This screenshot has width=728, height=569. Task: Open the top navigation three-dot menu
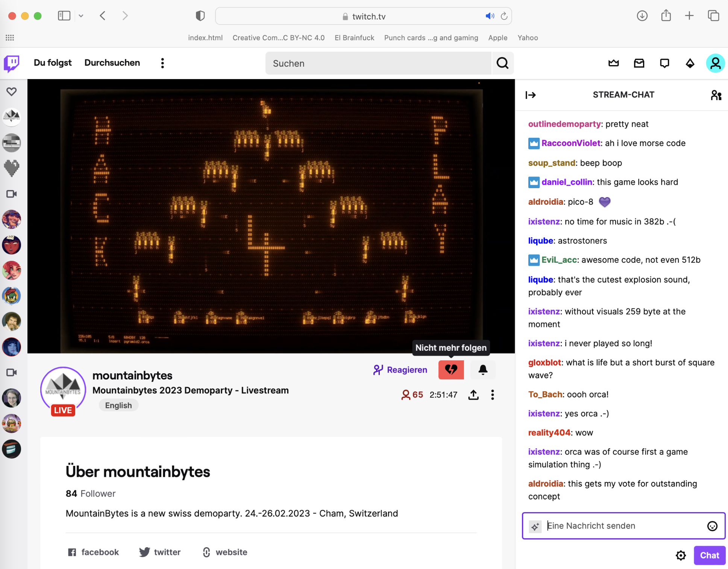162,63
